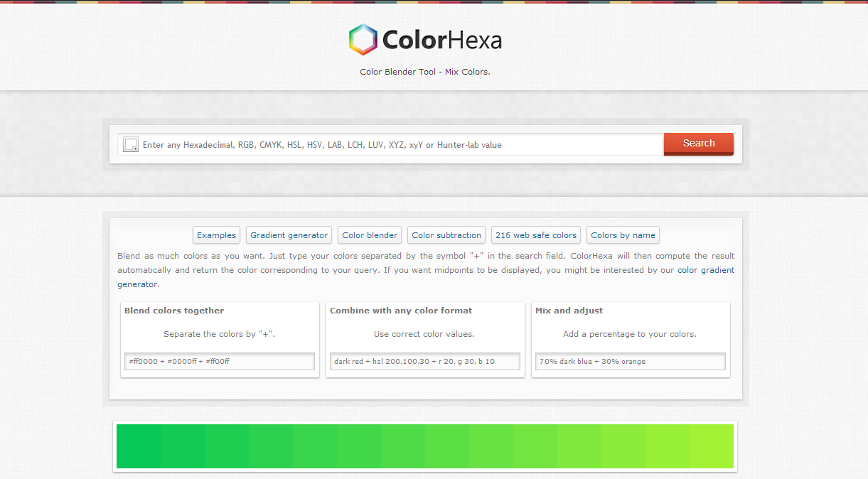
Task: Click the ColorHexa hexagon logo icon
Action: 363,40
